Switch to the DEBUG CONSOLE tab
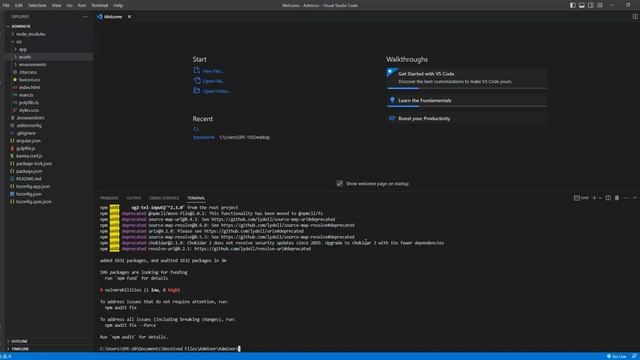Image resolution: width=640 pixels, height=360 pixels. coord(164,198)
